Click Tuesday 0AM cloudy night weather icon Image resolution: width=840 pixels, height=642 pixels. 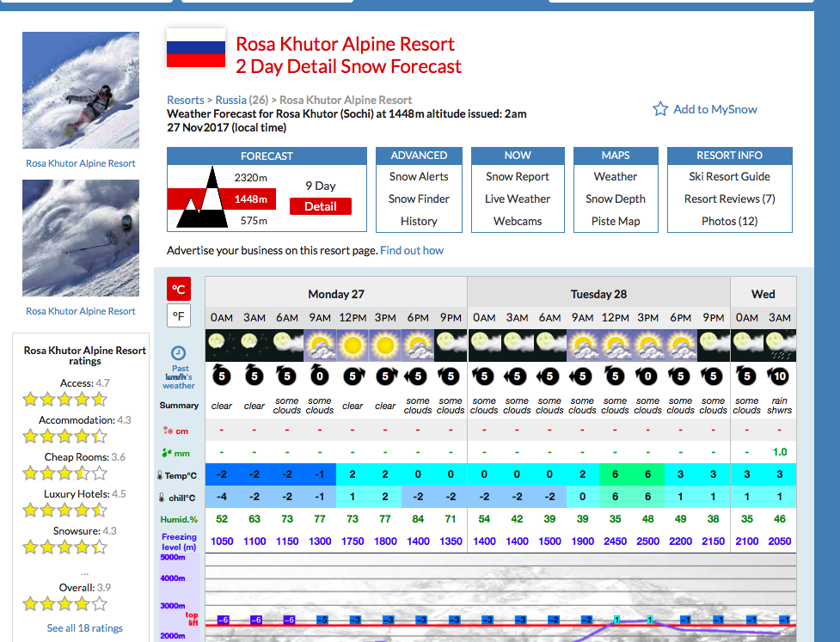coord(484,345)
